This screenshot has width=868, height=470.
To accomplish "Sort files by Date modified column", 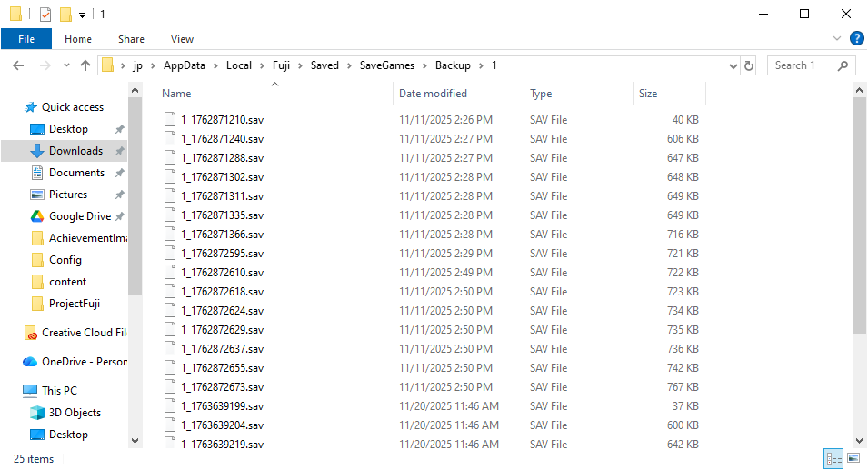I will pos(433,94).
